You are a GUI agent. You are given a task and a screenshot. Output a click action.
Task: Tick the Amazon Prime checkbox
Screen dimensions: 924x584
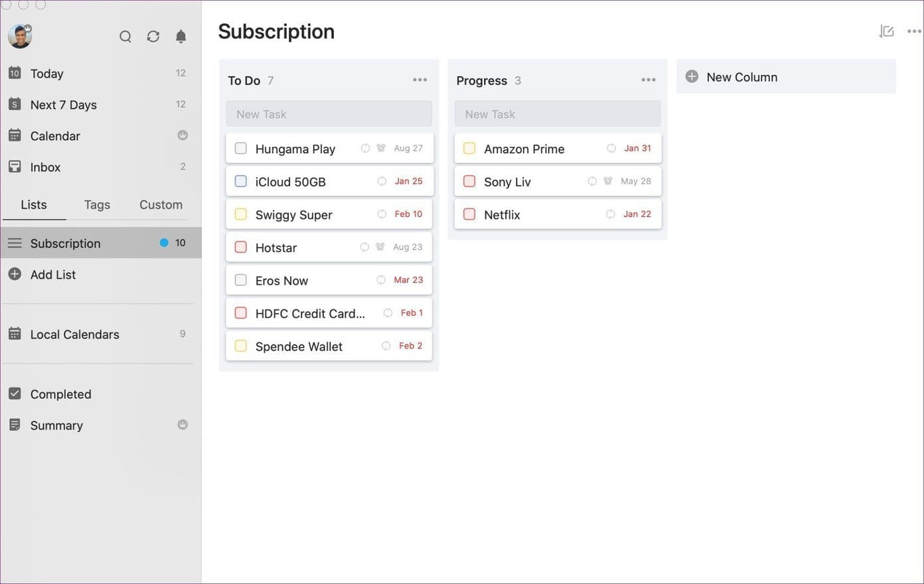pos(469,148)
